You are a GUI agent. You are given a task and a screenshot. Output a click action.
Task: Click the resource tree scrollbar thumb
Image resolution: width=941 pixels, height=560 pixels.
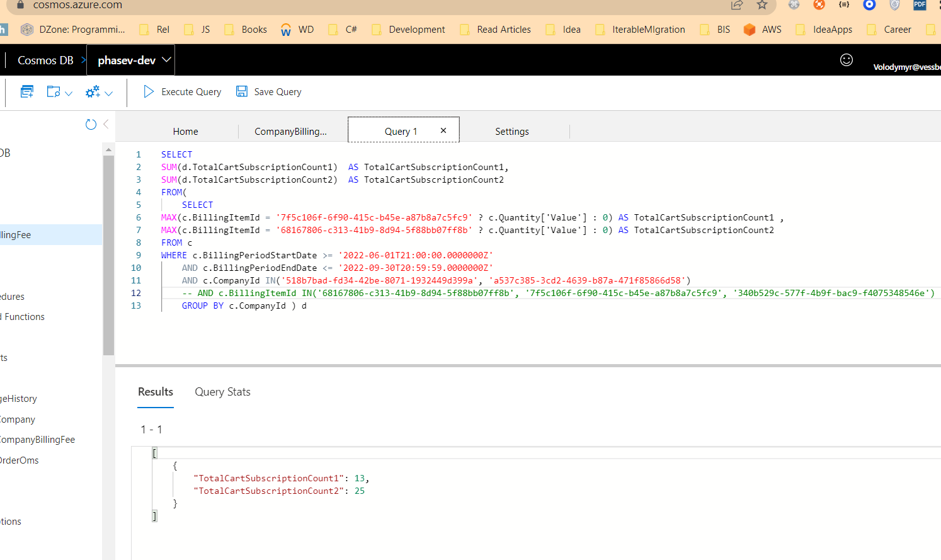(108, 255)
